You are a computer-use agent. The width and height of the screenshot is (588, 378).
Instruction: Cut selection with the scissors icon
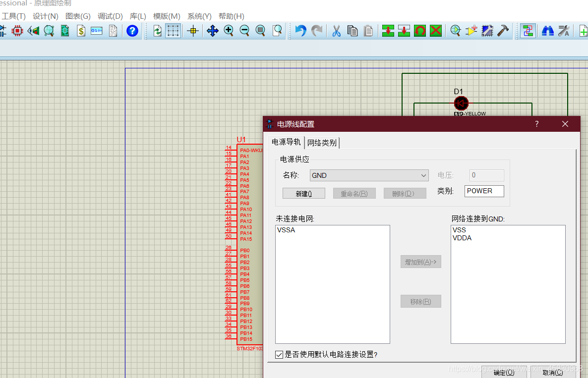(336, 31)
